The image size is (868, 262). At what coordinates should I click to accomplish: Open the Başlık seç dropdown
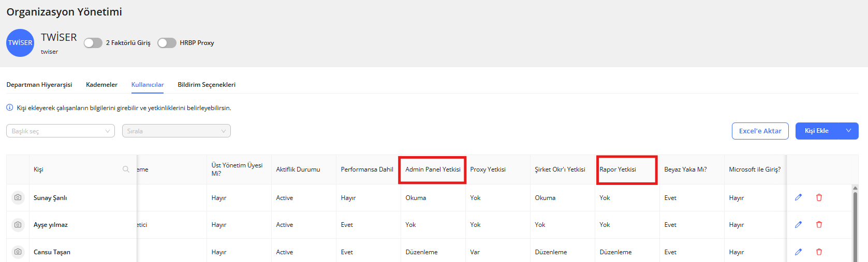click(61, 131)
